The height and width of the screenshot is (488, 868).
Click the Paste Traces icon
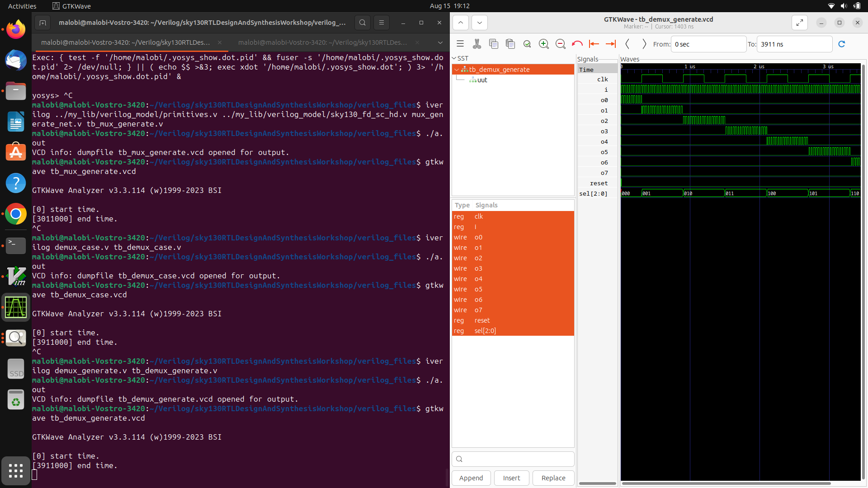(510, 44)
